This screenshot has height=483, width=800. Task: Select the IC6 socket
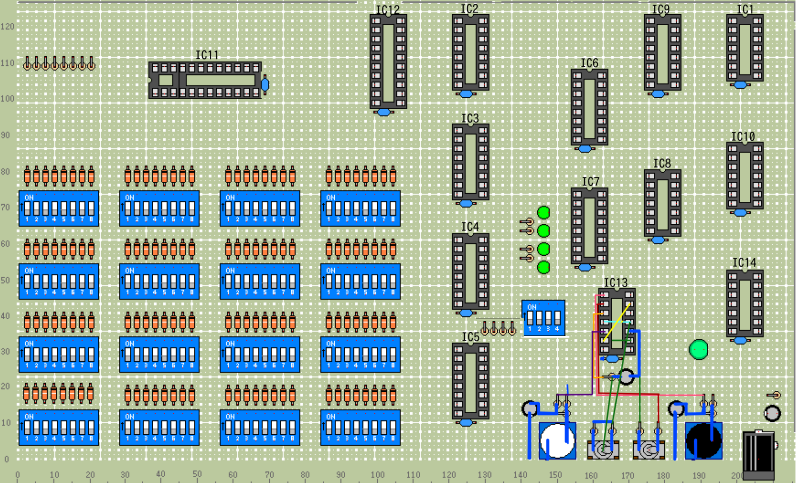coord(589,108)
